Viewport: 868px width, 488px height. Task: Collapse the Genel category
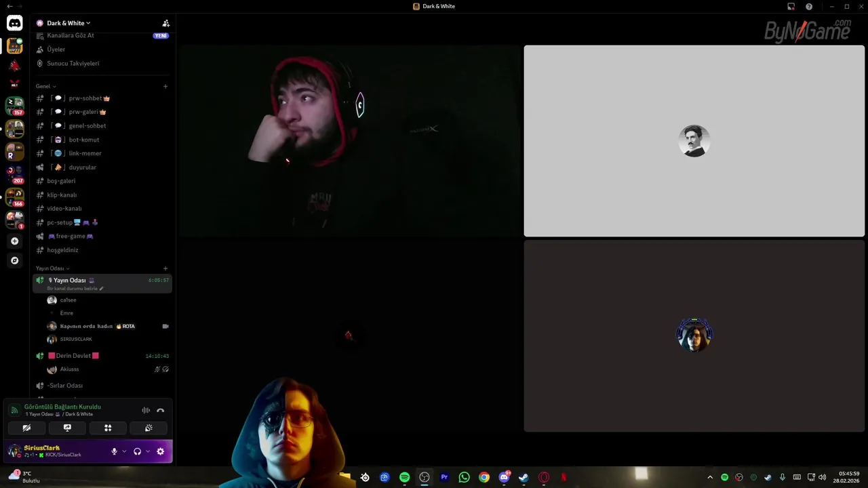tap(45, 86)
